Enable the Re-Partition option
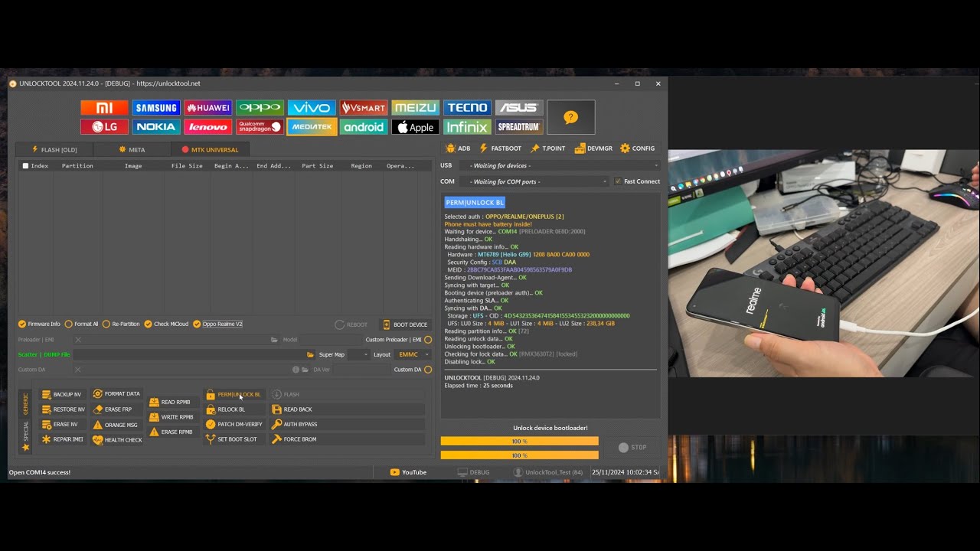 (121, 324)
